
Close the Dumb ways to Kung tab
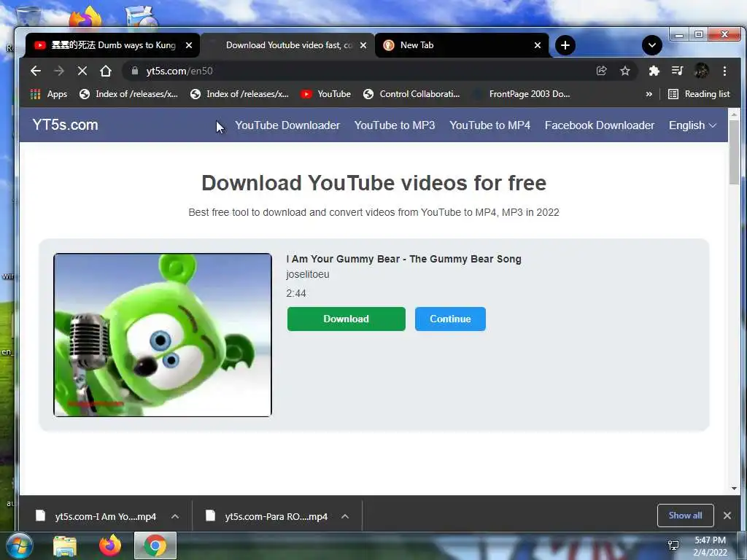[189, 45]
